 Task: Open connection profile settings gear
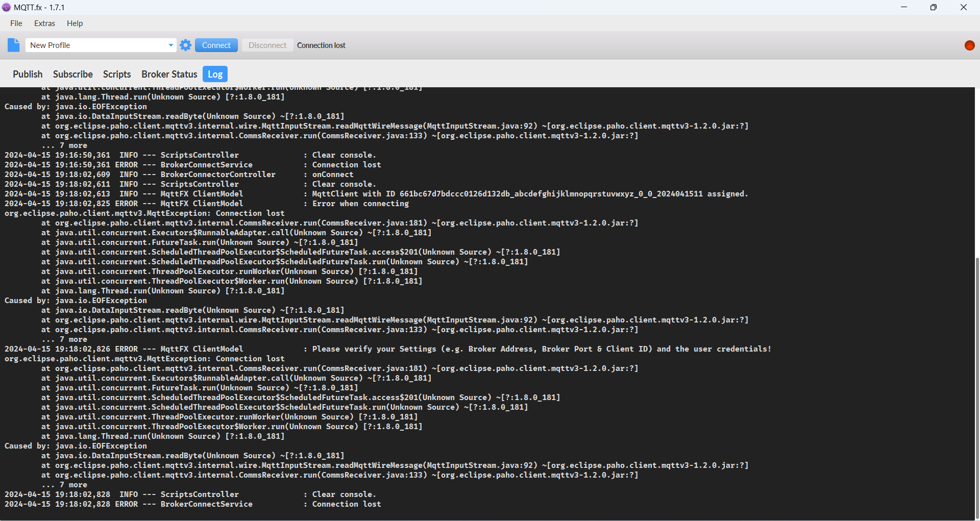[186, 45]
